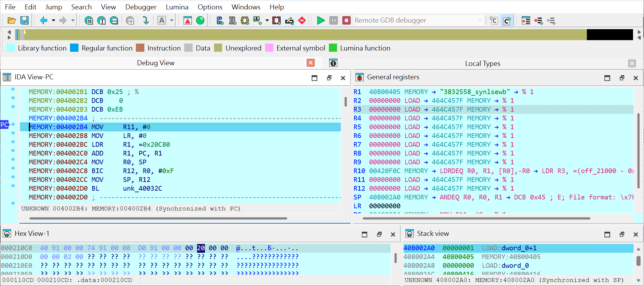The height and width of the screenshot is (286, 644).
Task: Click the red diamond cancel icon
Action: [x=302, y=21]
